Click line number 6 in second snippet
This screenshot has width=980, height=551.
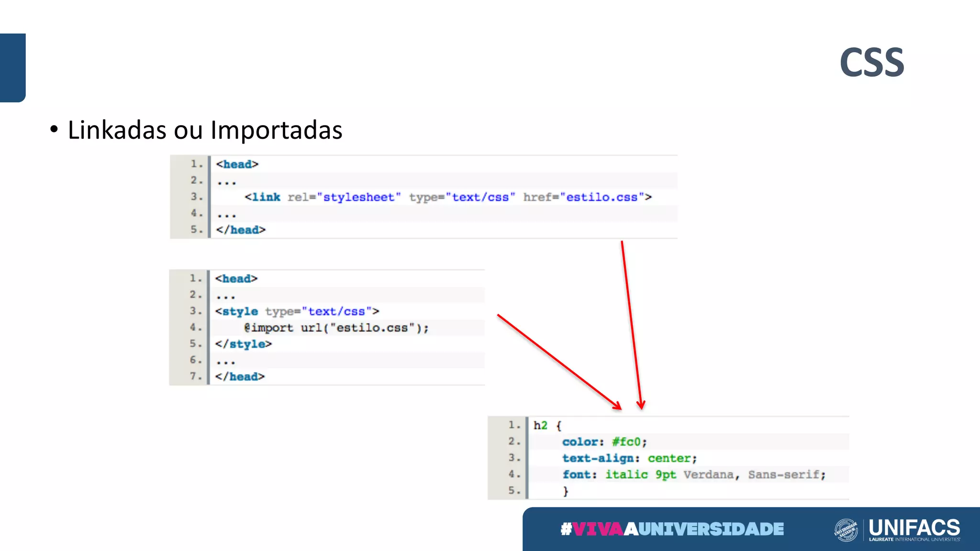196,360
